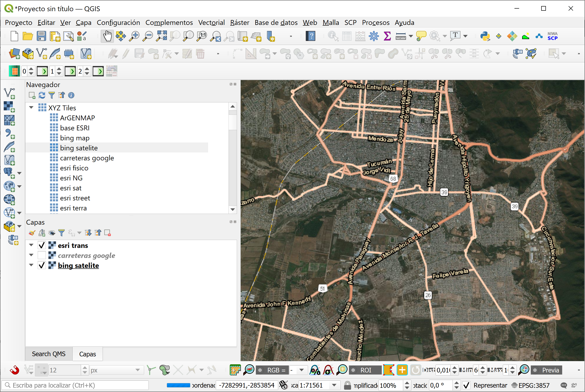The height and width of the screenshot is (392, 585).
Task: Open the RGB band dropdown
Action: pyautogui.click(x=301, y=370)
